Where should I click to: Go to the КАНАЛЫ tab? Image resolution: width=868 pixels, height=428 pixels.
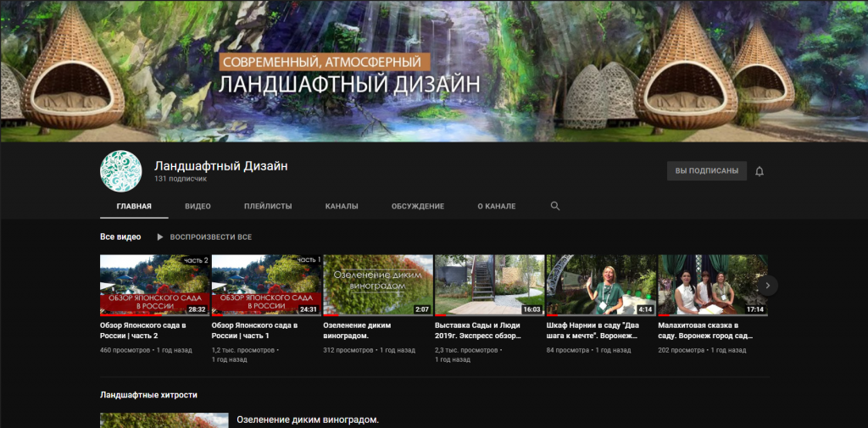pyautogui.click(x=342, y=206)
